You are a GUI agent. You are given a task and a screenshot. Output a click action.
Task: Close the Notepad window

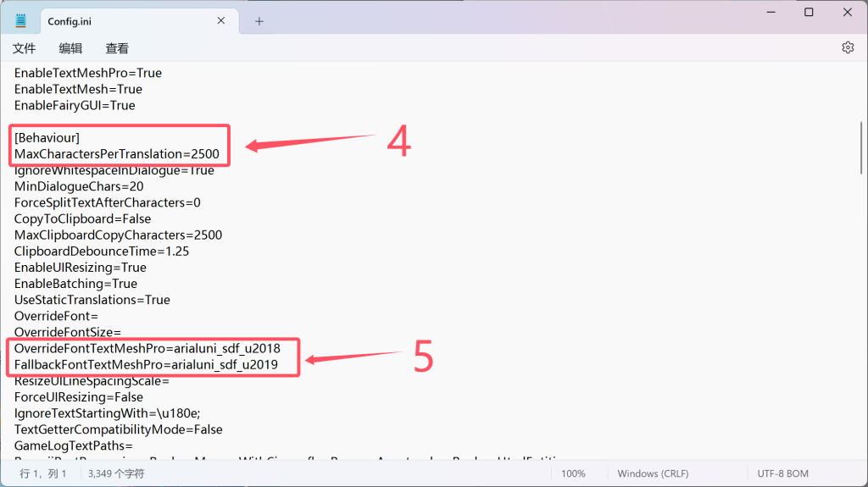pyautogui.click(x=848, y=12)
